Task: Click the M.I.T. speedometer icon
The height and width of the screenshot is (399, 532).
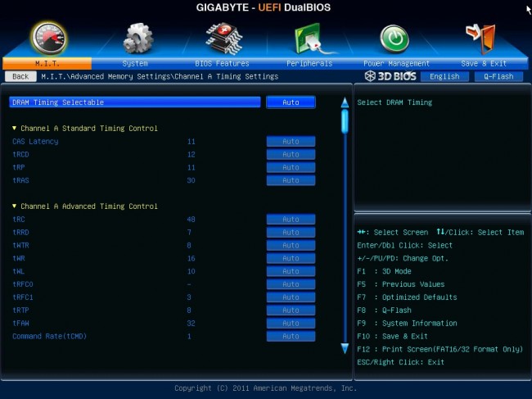Action: [x=49, y=39]
